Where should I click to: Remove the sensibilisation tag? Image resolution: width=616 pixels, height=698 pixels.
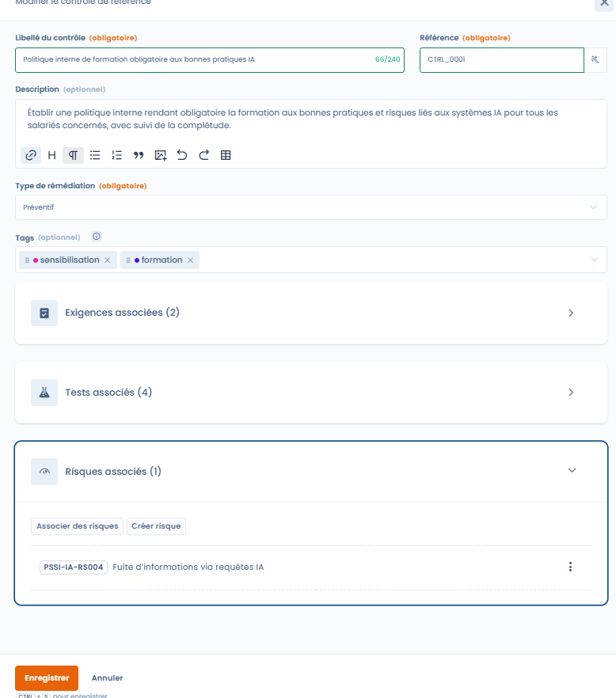click(108, 260)
